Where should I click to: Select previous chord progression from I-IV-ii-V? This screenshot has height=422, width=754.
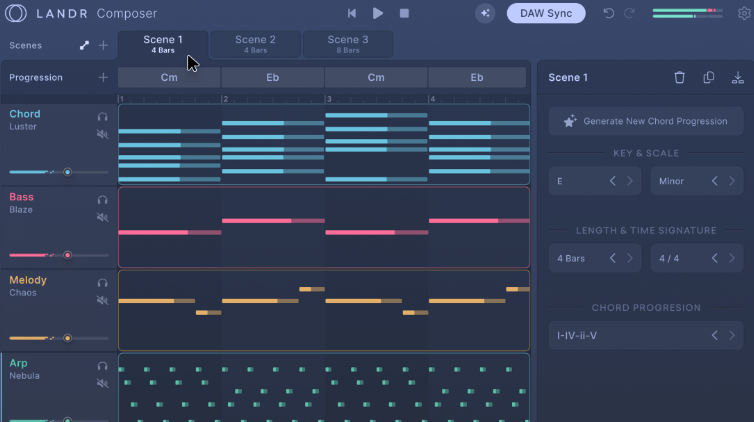click(x=715, y=335)
